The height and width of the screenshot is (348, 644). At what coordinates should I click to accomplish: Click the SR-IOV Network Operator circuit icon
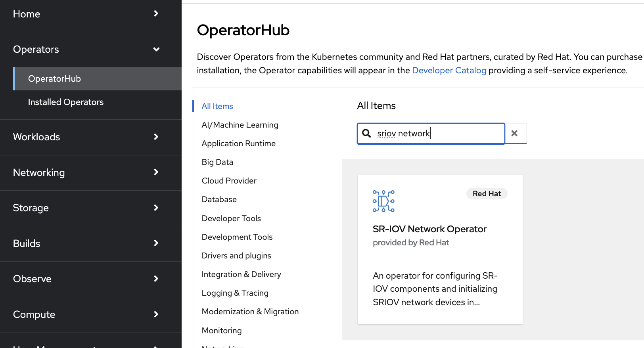click(383, 201)
